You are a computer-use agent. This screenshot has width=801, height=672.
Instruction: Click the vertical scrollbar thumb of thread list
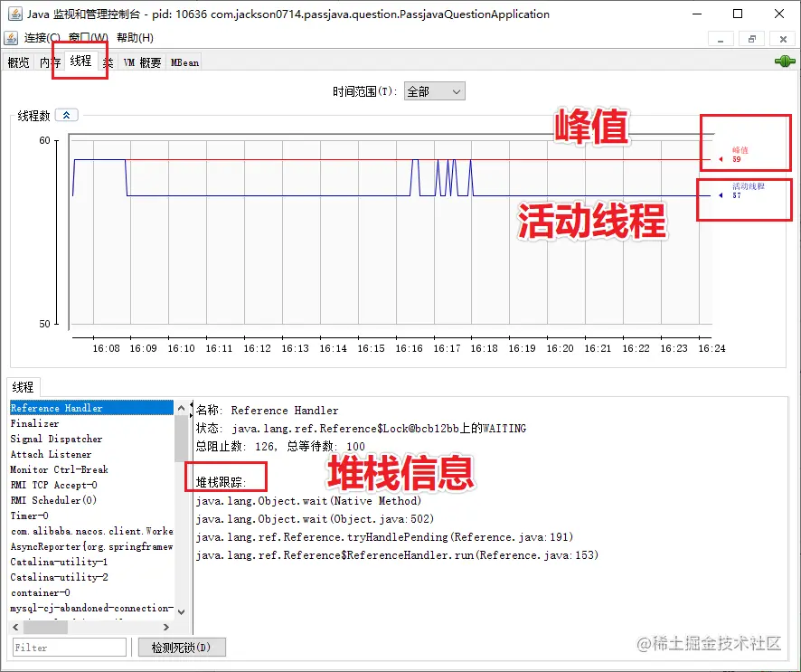182,438
